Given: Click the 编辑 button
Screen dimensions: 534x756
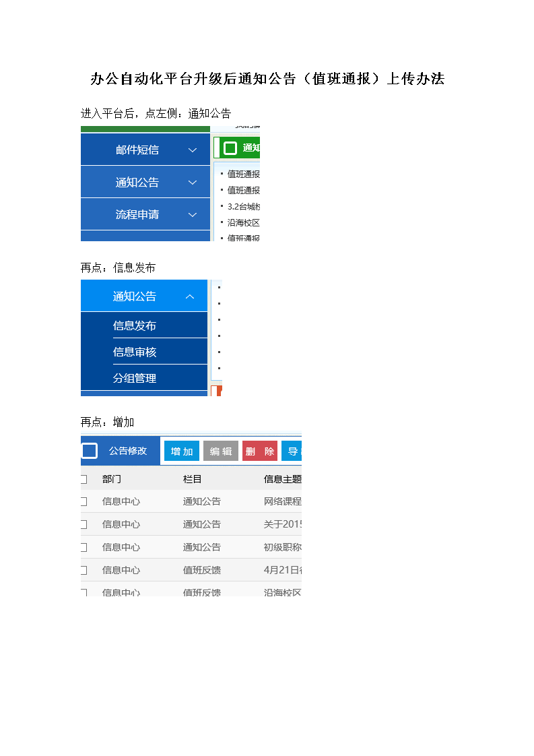Looking at the screenshot, I should [x=221, y=451].
